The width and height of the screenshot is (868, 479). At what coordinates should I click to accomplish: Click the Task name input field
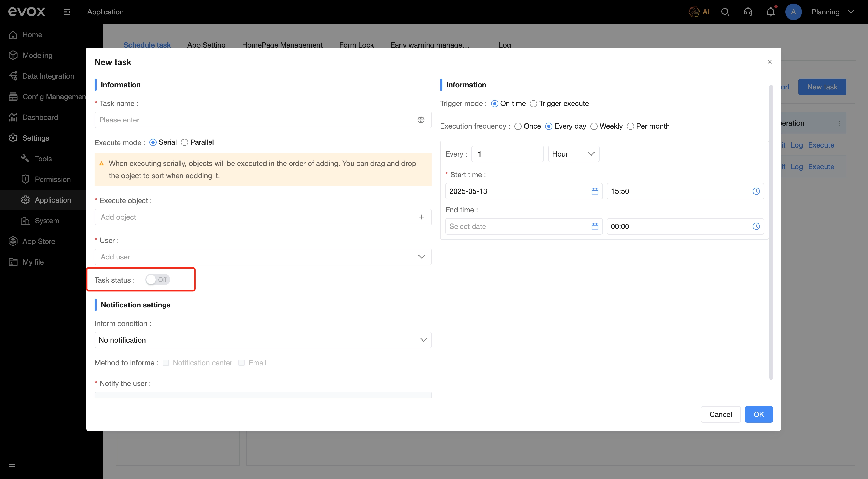point(263,120)
